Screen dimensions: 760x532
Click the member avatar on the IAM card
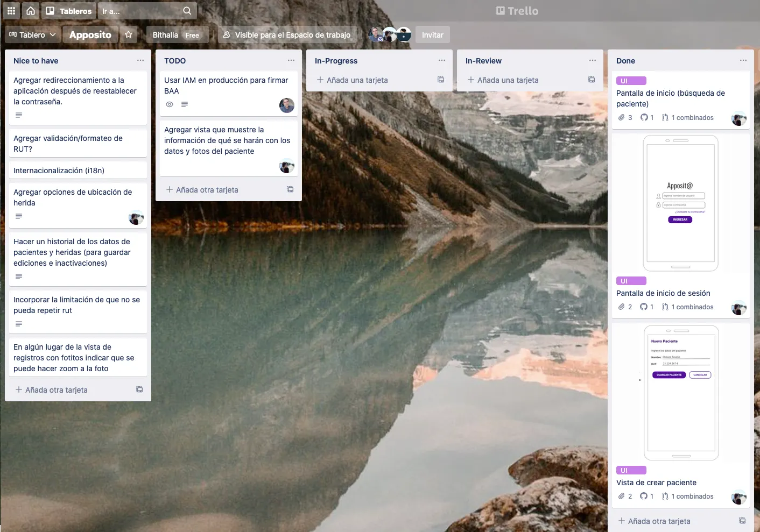click(x=287, y=105)
